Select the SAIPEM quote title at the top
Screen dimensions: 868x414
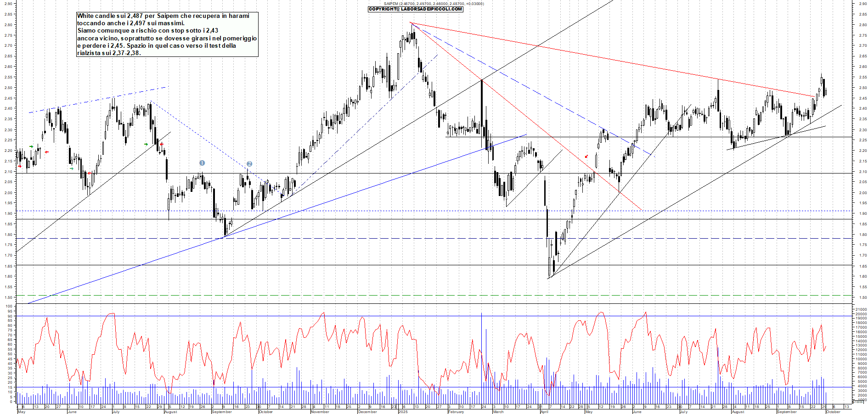click(434, 4)
